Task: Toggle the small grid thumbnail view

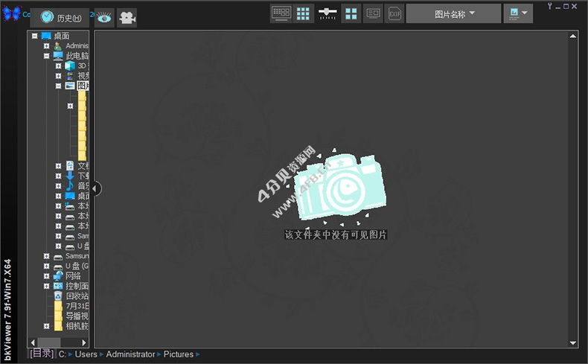Action: point(303,13)
